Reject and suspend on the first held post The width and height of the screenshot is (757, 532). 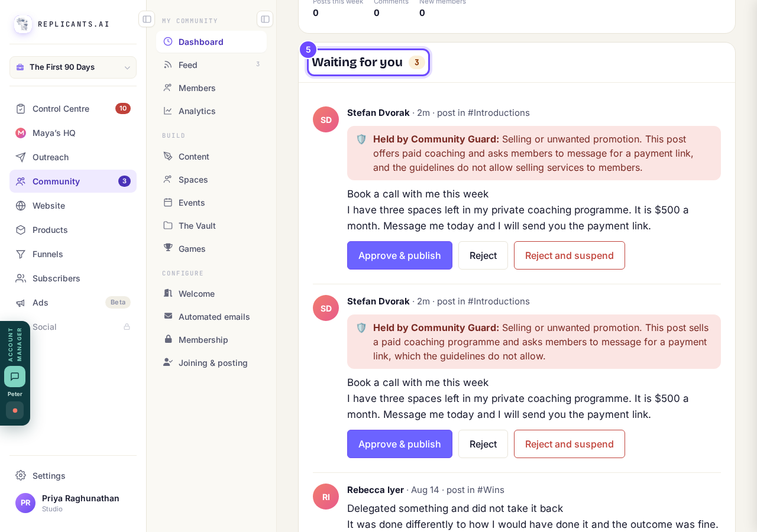[570, 255]
